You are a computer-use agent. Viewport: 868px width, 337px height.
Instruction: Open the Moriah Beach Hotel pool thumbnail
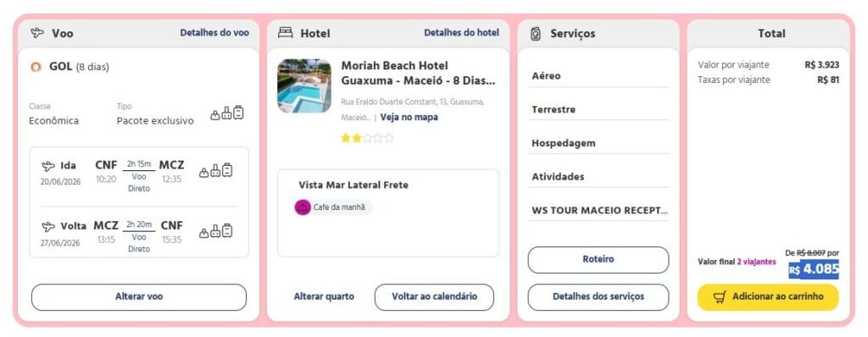304,86
